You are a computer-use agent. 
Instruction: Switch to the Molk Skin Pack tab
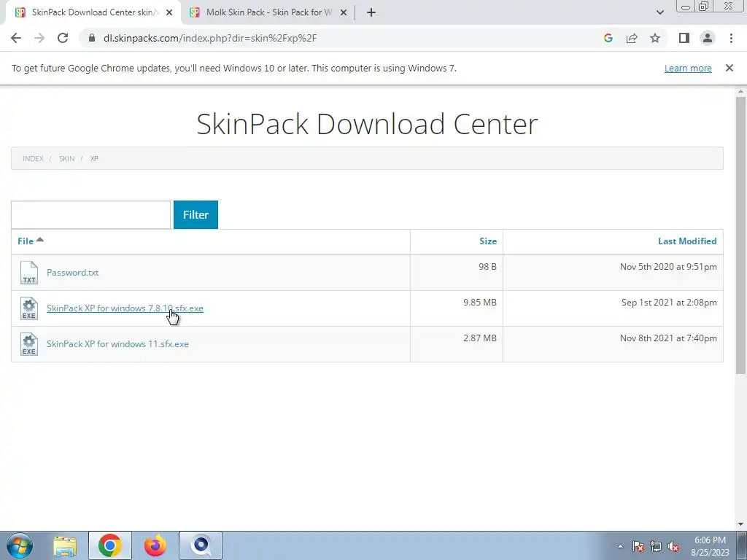(268, 12)
